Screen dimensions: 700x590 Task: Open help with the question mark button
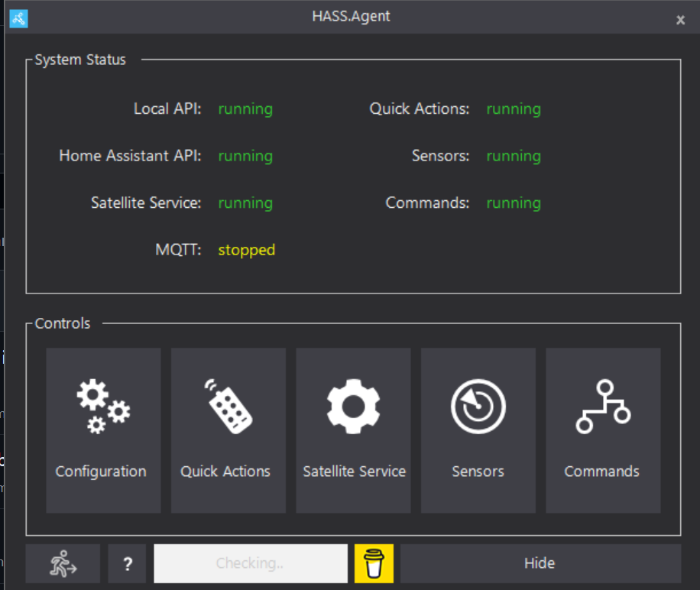pos(127,563)
